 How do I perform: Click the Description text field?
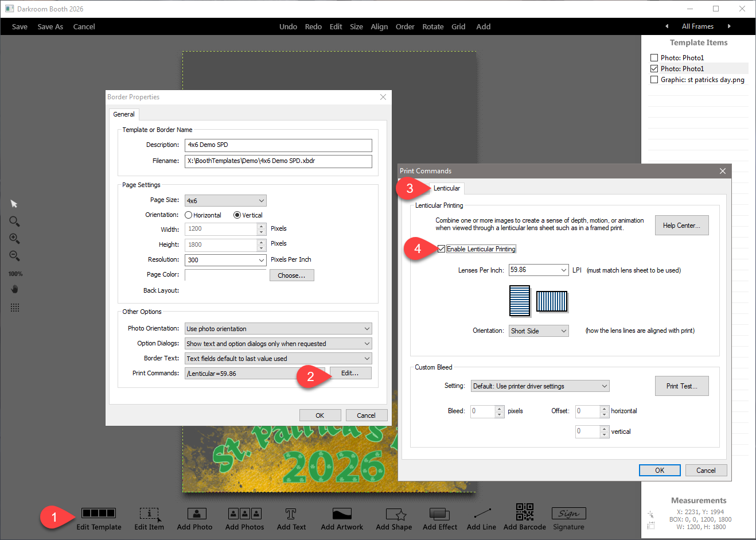278,145
